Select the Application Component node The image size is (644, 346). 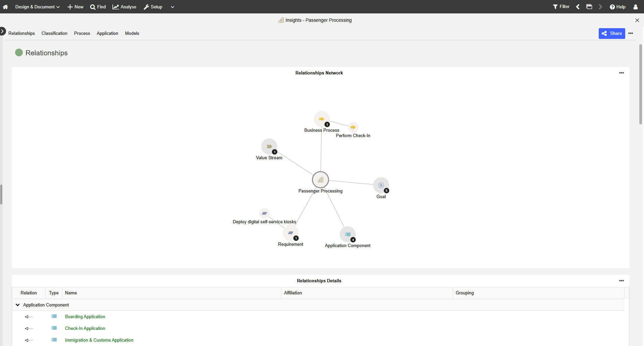pos(347,234)
